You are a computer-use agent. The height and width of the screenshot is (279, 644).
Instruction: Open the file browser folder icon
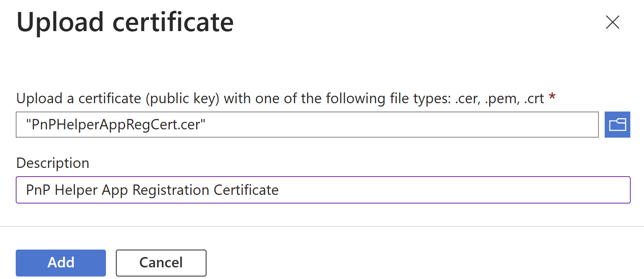tap(617, 124)
